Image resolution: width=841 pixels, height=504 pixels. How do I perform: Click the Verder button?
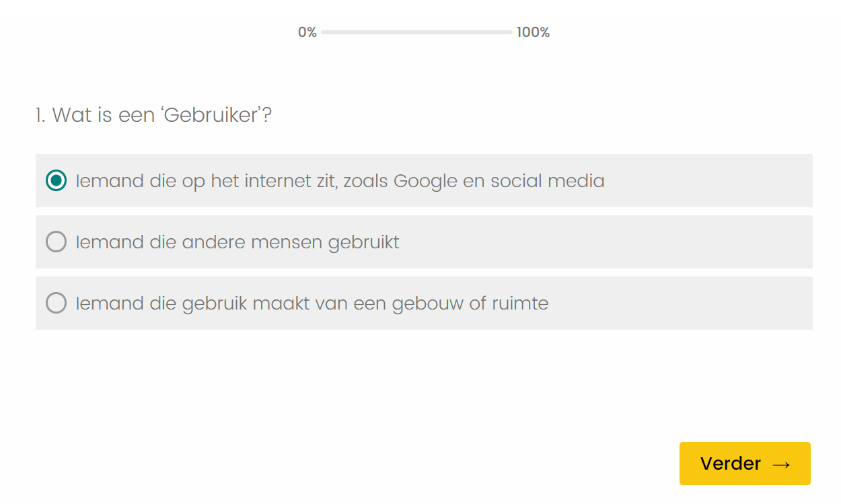[744, 463]
